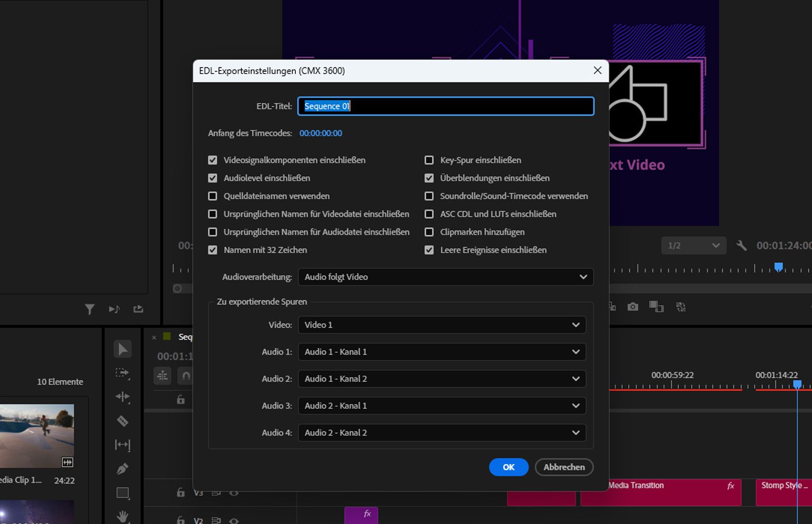Image resolution: width=812 pixels, height=524 pixels.
Task: Tick the Clipmarken hinzufügen checkbox
Action: (429, 232)
